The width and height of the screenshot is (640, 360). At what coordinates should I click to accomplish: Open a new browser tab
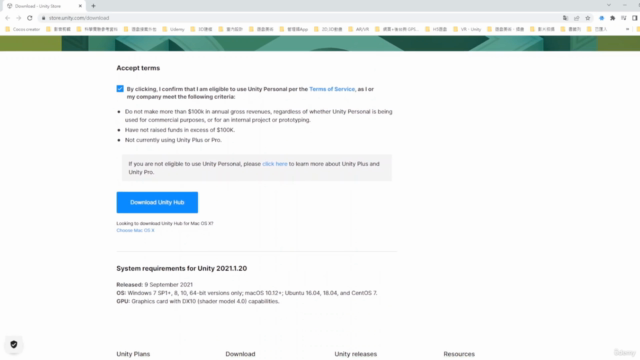[93, 6]
